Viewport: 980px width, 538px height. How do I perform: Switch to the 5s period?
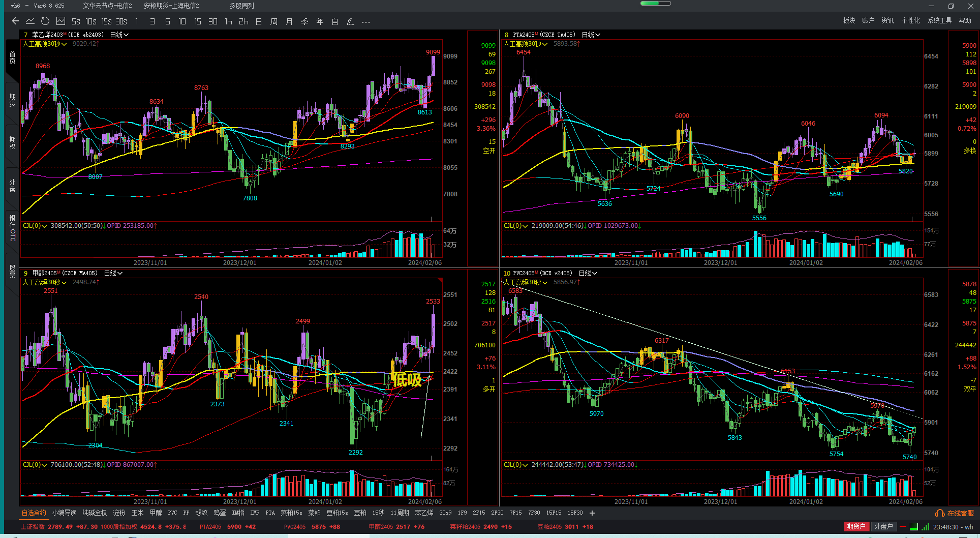[76, 21]
